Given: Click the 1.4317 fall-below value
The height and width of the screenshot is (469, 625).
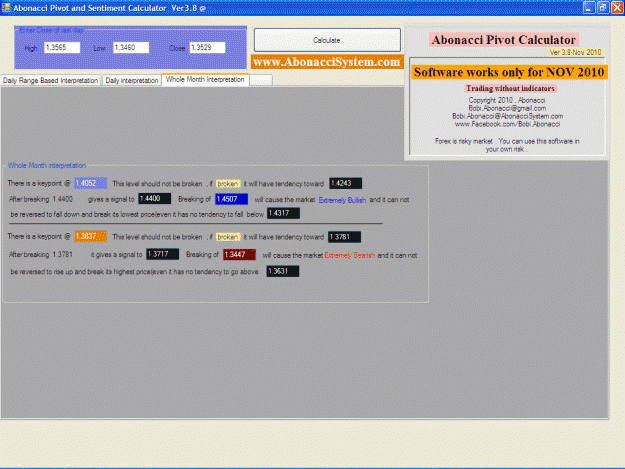Looking at the screenshot, I should pyautogui.click(x=283, y=213).
